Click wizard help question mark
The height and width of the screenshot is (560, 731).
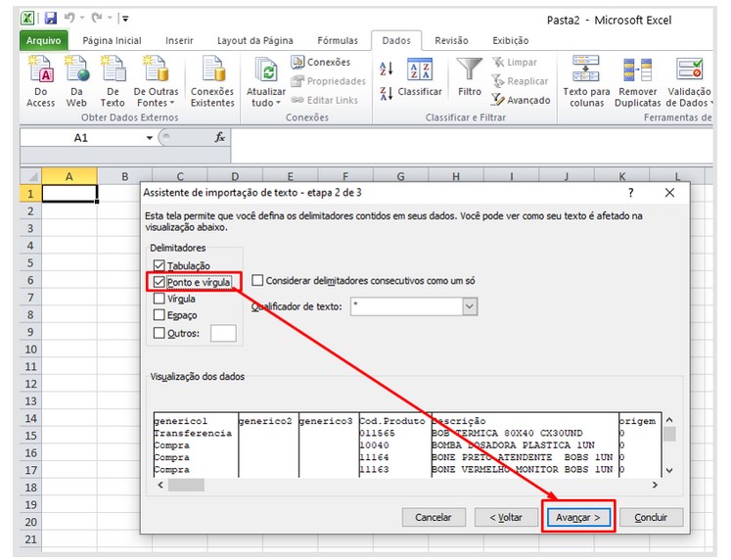click(x=630, y=193)
